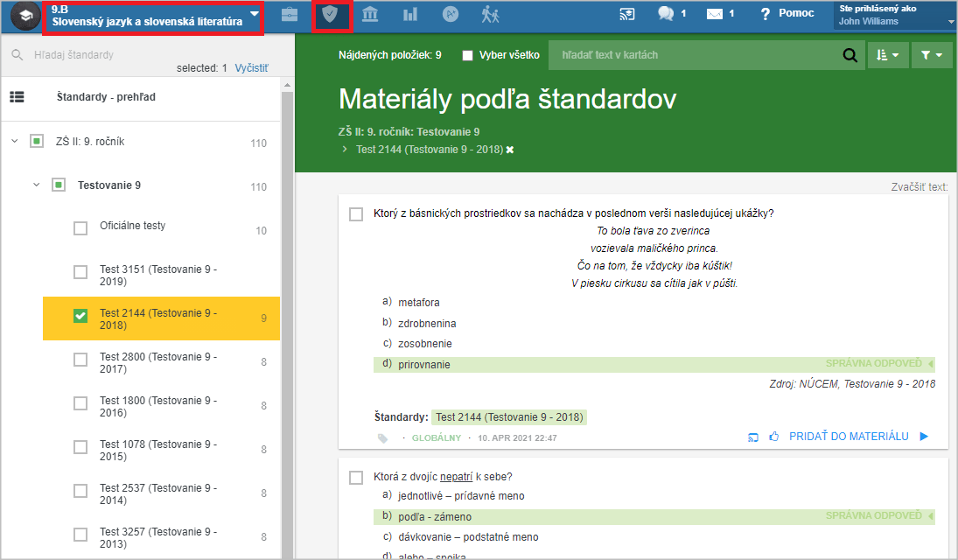
Task: Tick the Vyber všetko checkbox
Action: point(468,56)
